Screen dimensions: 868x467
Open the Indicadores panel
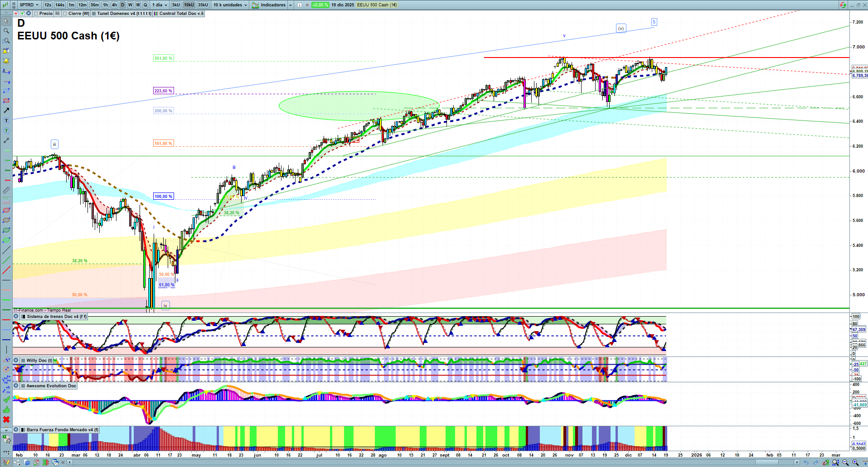(x=272, y=5)
